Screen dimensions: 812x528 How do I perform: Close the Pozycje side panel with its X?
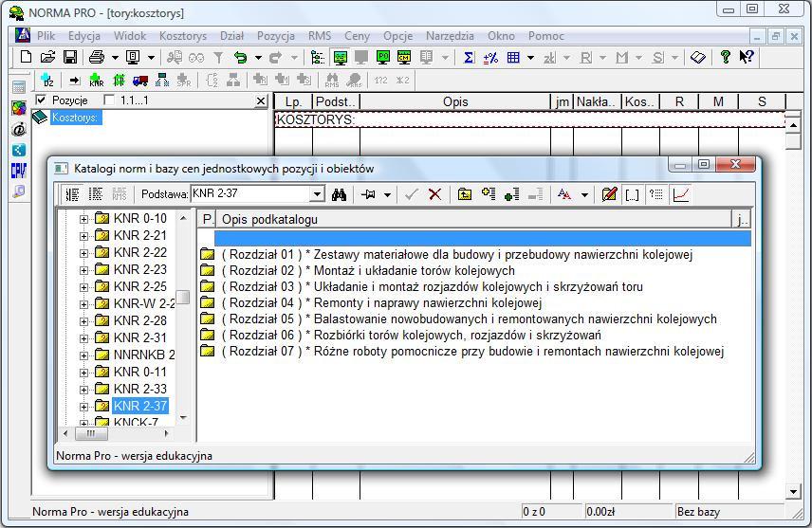[x=261, y=100]
